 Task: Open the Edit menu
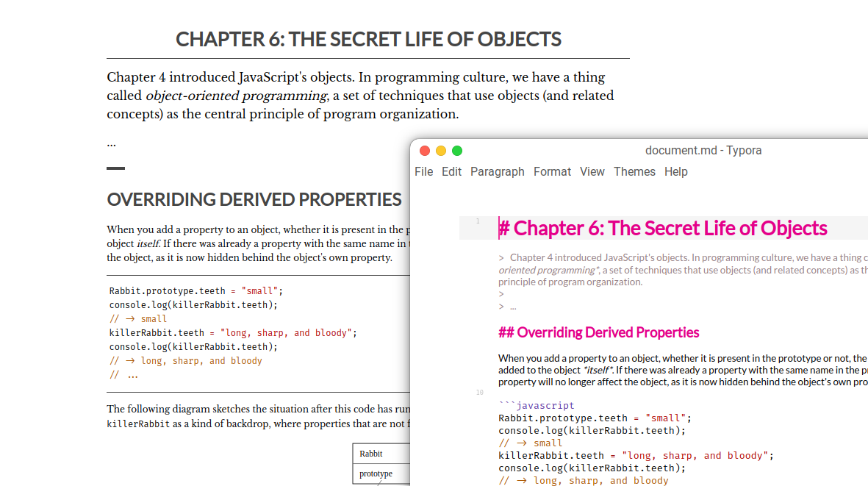[x=451, y=171]
